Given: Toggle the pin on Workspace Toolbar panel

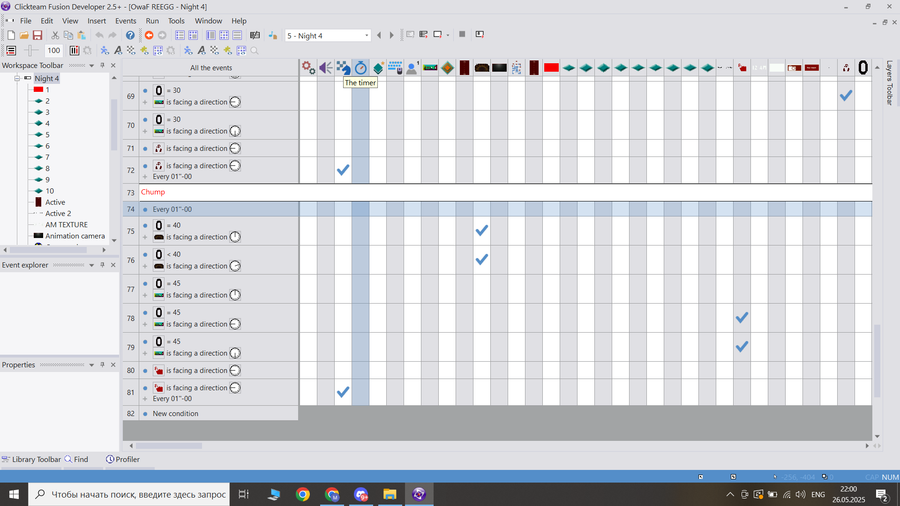Looking at the screenshot, I should coord(102,65).
